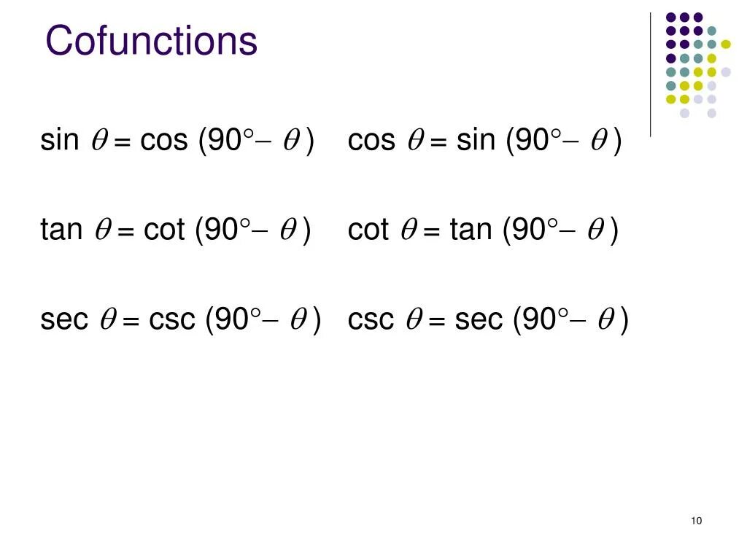This screenshot has width=747, height=560.
Task: Click the yellow dot at far right of third row
Action: 726,44
